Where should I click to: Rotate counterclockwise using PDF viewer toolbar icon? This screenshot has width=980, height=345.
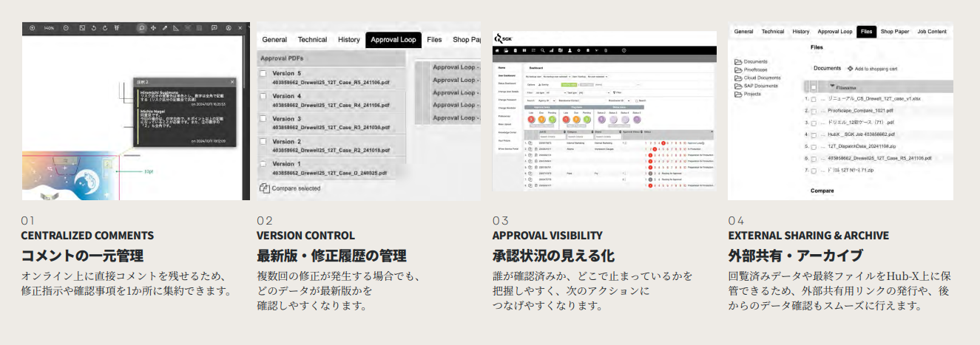[x=94, y=28]
